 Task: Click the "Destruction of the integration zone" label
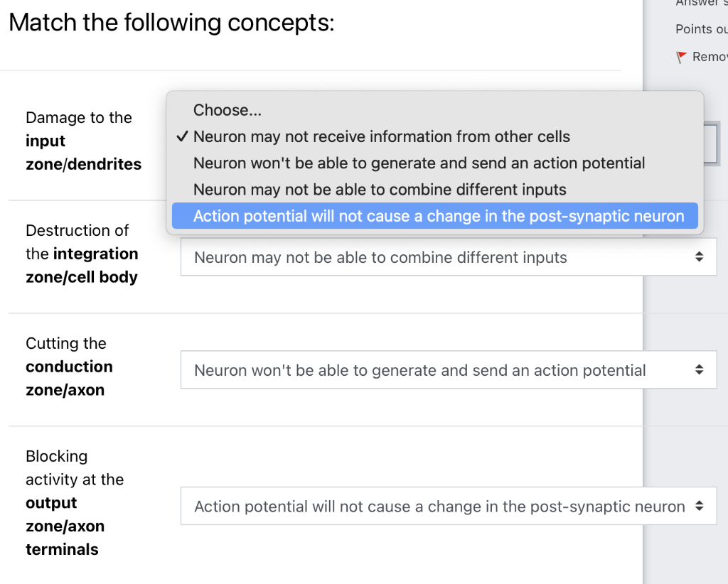tap(82, 254)
